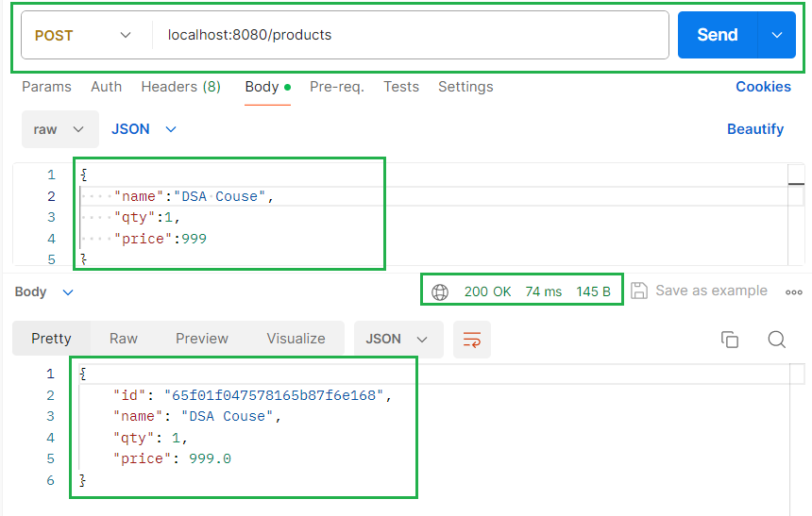Image resolution: width=812 pixels, height=516 pixels.
Task: Click the wrap lines icon in response toolbar
Action: 471,340
